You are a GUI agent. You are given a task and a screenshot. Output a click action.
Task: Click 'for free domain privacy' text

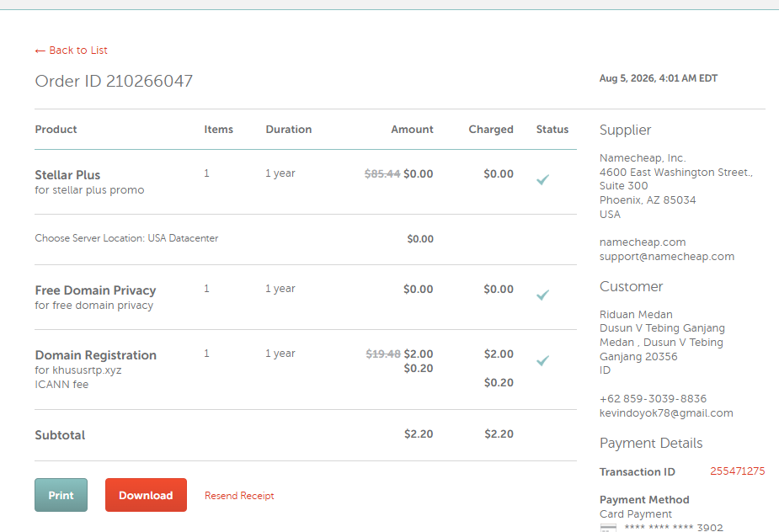click(93, 306)
